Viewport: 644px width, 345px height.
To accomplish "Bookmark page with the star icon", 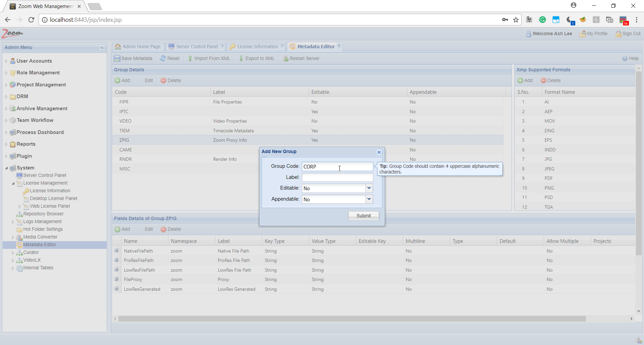I will [x=516, y=20].
